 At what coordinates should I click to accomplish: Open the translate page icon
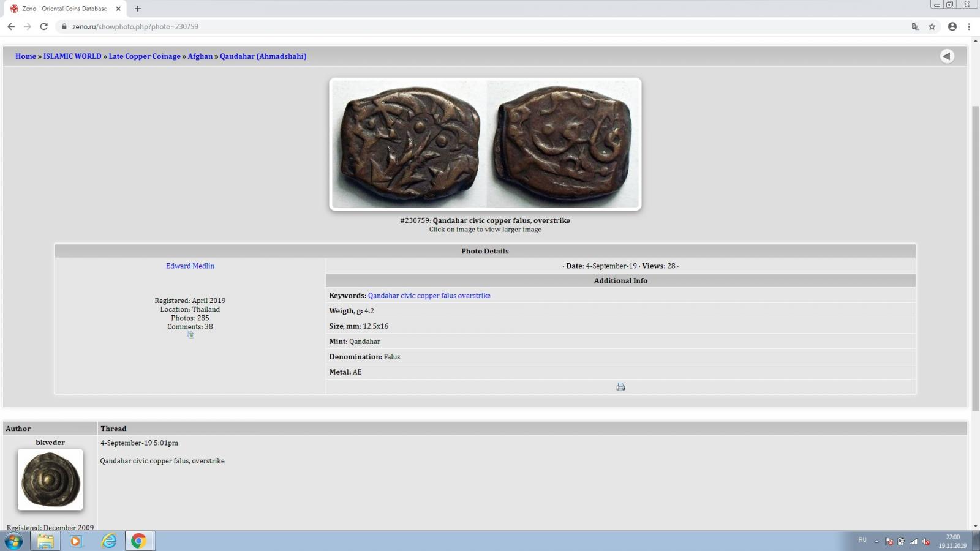(x=916, y=26)
